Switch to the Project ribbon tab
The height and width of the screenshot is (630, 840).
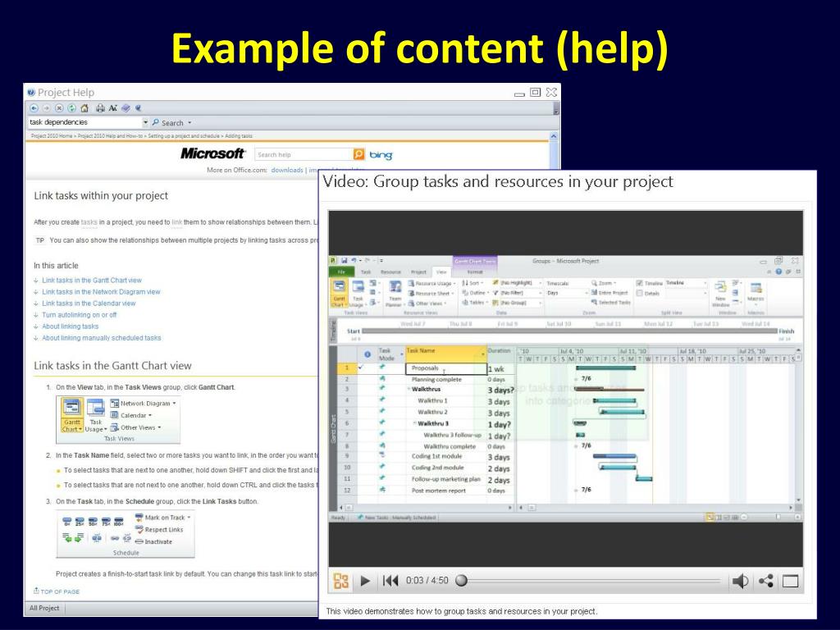click(x=418, y=272)
